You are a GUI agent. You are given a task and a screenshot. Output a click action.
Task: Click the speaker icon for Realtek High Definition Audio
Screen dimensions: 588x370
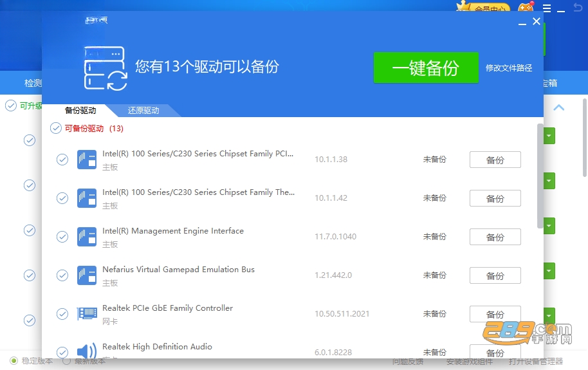87,351
